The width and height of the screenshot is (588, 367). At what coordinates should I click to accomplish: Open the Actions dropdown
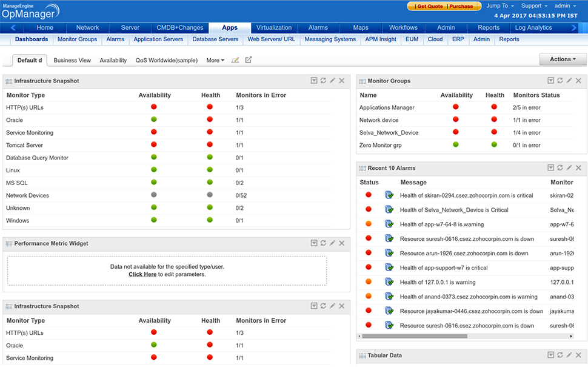[x=563, y=59]
